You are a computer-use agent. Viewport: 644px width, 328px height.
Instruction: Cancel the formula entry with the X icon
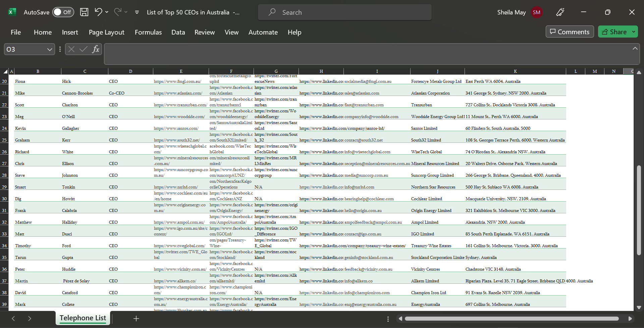[71, 49]
